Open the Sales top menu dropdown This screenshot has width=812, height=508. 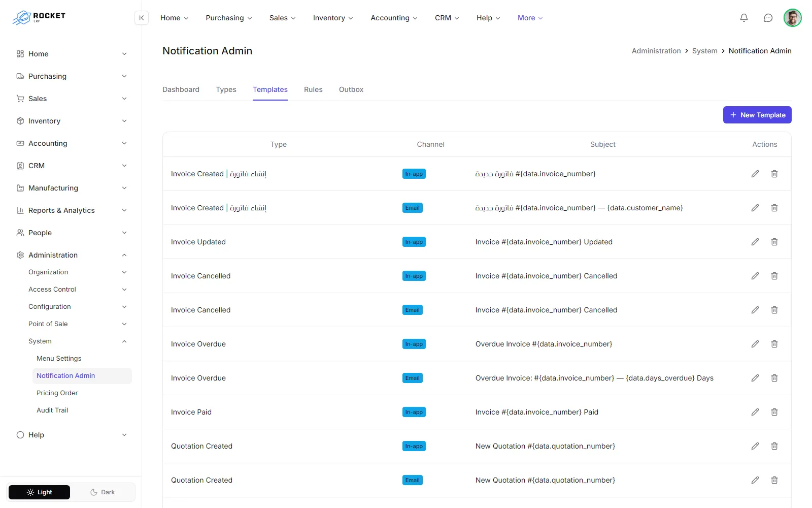(282, 18)
